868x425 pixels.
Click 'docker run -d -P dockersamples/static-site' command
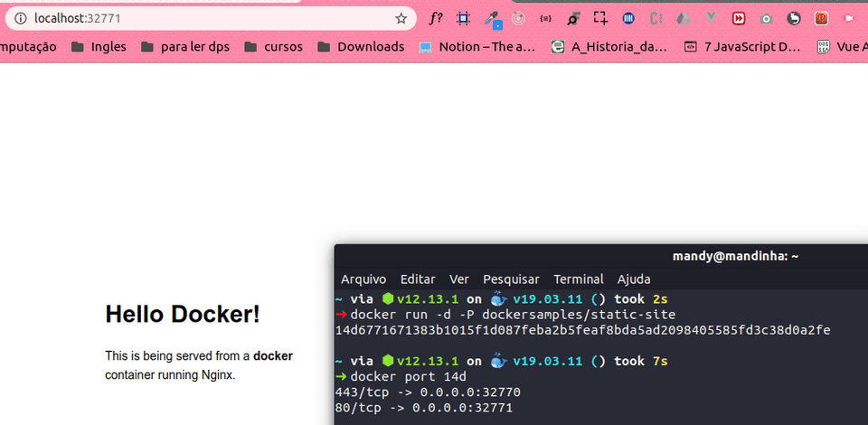click(514, 315)
